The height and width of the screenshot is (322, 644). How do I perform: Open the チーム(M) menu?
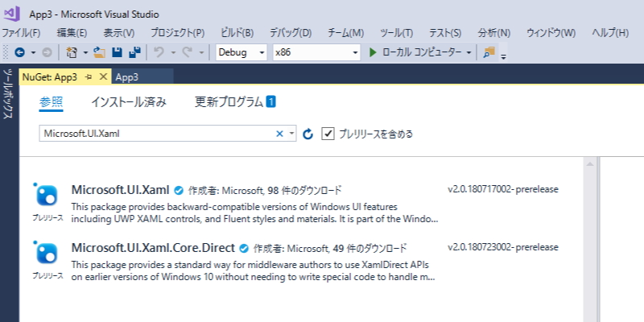[x=346, y=33]
